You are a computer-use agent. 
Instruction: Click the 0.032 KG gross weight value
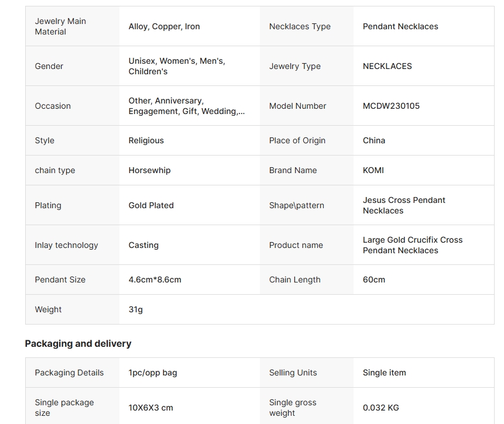[x=380, y=408]
